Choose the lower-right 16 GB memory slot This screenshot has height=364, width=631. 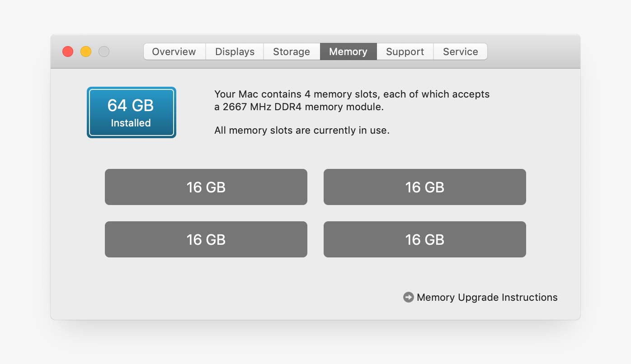coord(425,239)
